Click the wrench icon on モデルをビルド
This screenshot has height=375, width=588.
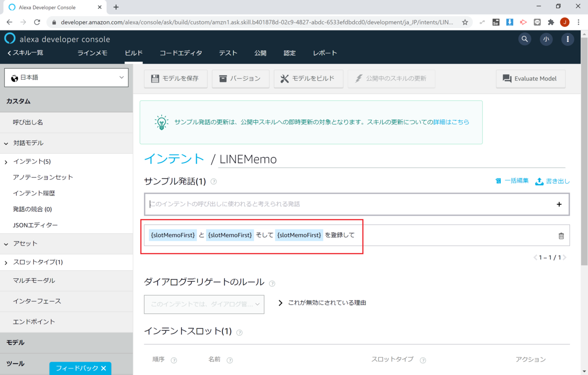(x=283, y=78)
